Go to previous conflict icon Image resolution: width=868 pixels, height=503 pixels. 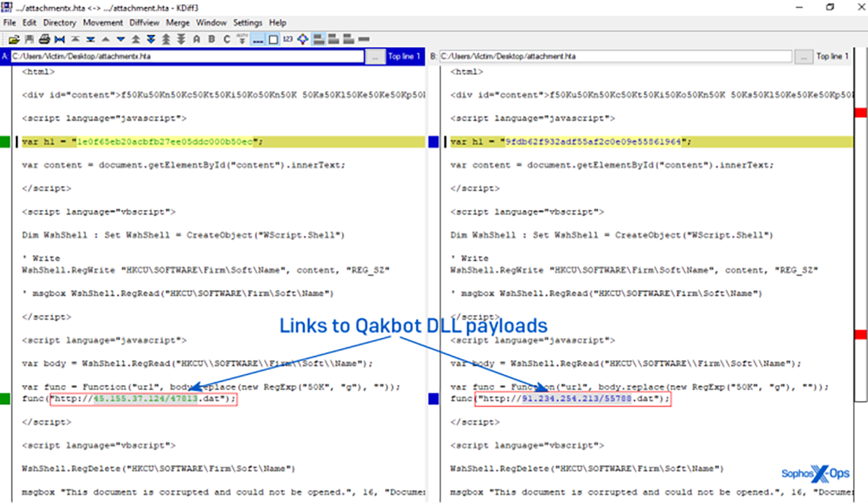coord(135,38)
